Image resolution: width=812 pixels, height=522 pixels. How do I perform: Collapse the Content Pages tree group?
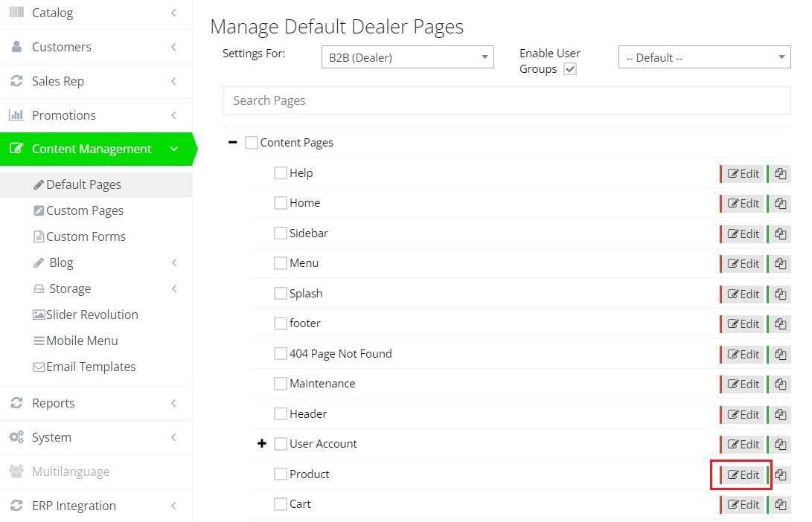(233, 143)
